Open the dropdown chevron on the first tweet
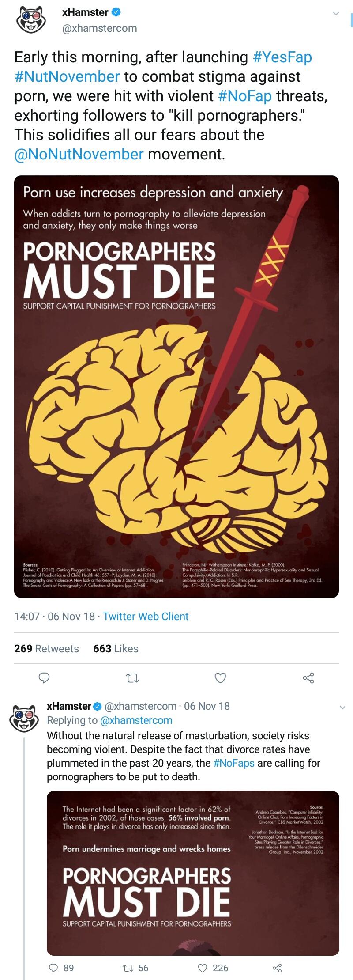 pyautogui.click(x=337, y=13)
